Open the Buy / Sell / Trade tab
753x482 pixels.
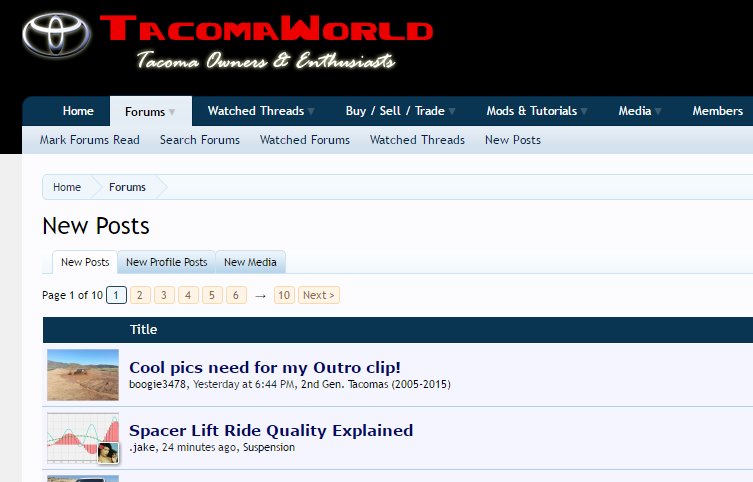[395, 111]
